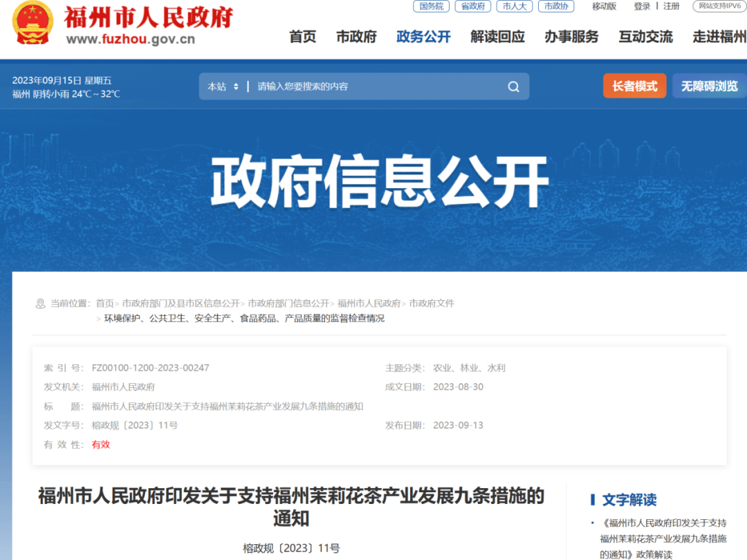The width and height of the screenshot is (747, 560).
Task: Switch to 移动版 mobile version
Action: point(604,6)
